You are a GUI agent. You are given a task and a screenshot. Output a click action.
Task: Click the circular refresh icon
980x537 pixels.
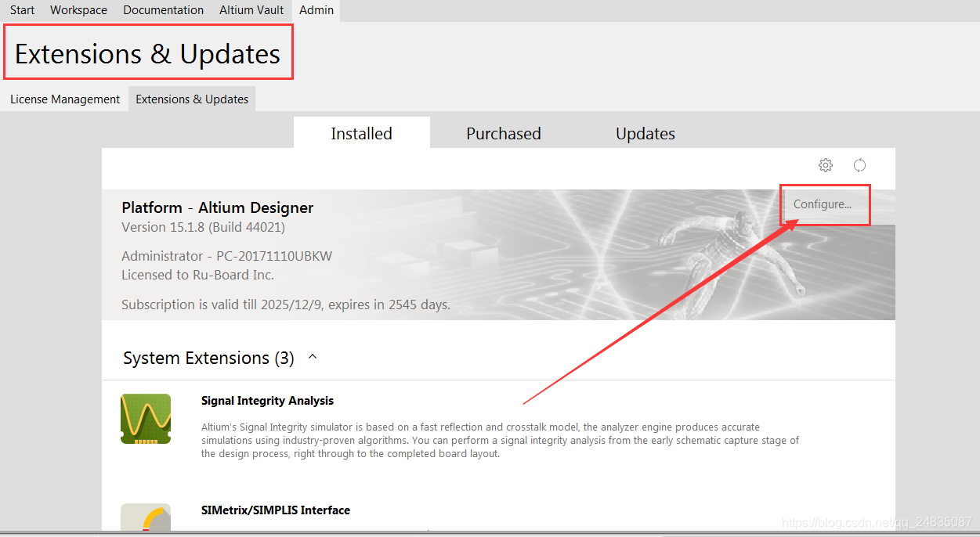point(859,165)
